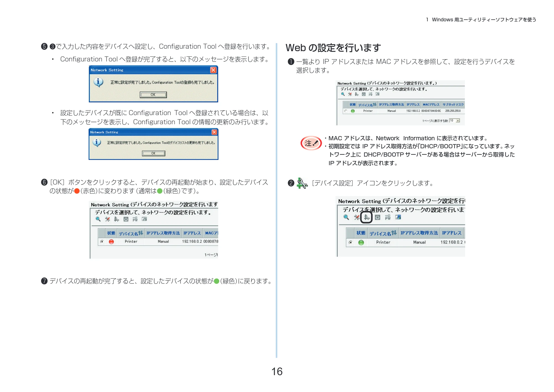
Task: Click the web page icon in the red-status panel
Action: click(x=144, y=219)
